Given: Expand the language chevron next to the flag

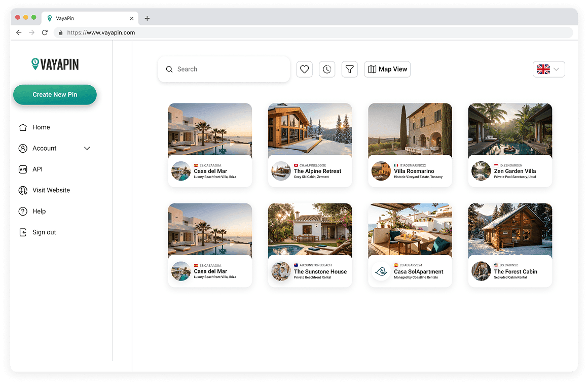Looking at the screenshot, I should (557, 69).
